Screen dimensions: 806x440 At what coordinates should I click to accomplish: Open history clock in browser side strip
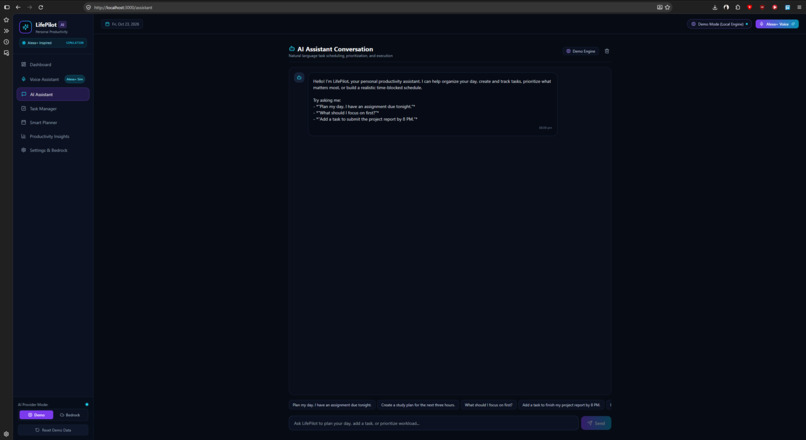click(x=6, y=42)
